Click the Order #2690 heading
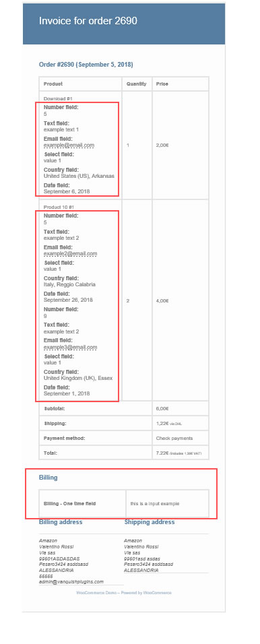Viewport: 260px width, 644px height. tap(86, 65)
